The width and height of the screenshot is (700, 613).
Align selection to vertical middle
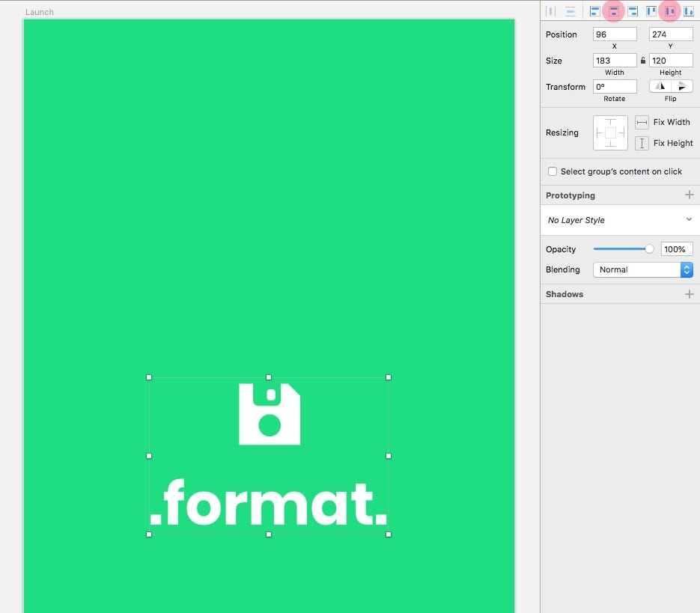click(x=670, y=11)
